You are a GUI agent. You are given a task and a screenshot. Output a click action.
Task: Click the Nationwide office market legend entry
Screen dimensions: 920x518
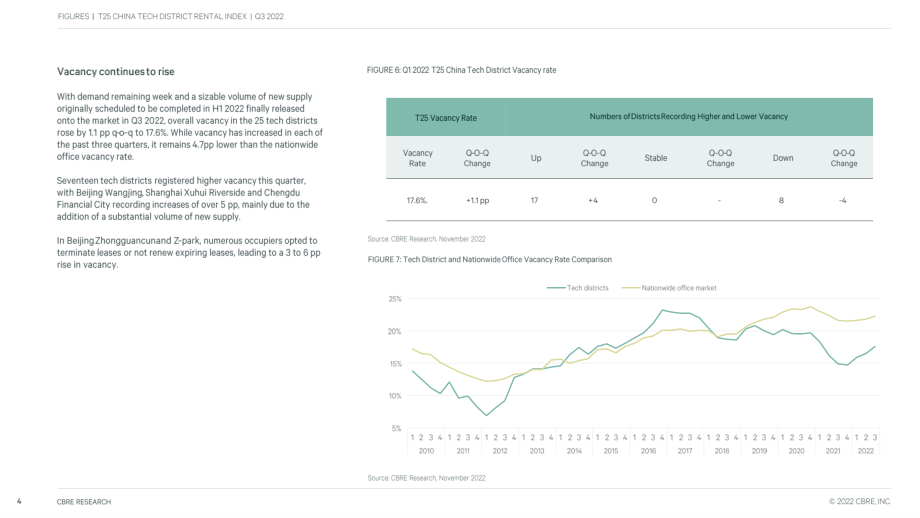coord(669,288)
